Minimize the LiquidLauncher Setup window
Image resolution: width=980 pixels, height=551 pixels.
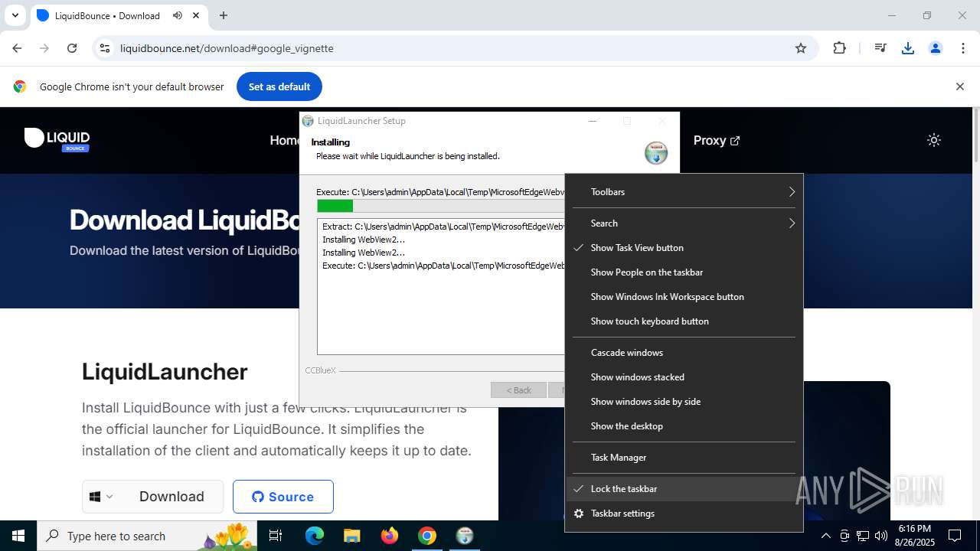click(x=593, y=121)
